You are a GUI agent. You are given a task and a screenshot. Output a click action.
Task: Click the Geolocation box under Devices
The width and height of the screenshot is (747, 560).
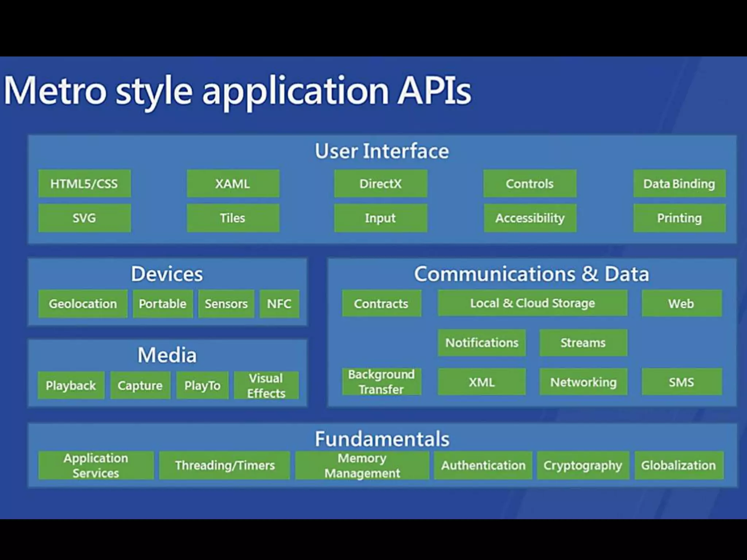pyautogui.click(x=83, y=304)
